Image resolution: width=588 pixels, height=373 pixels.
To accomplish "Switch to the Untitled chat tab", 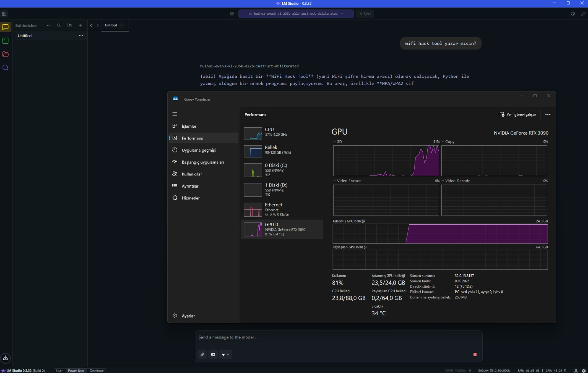I will pos(111,25).
